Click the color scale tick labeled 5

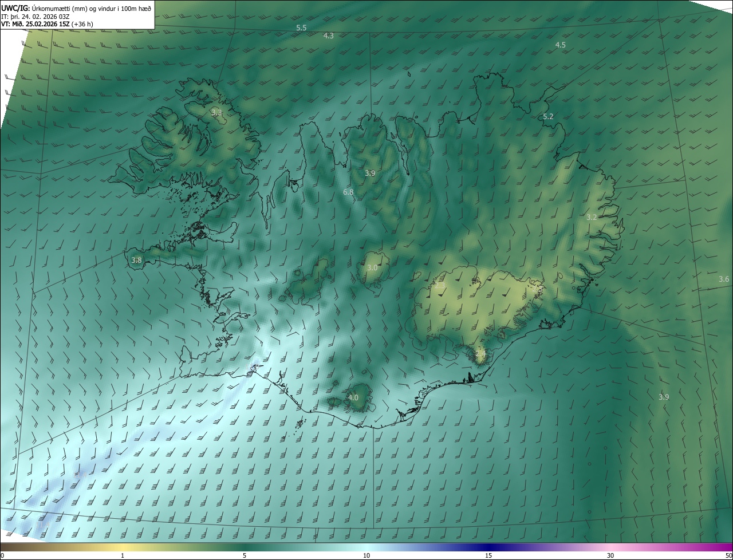[x=245, y=555]
